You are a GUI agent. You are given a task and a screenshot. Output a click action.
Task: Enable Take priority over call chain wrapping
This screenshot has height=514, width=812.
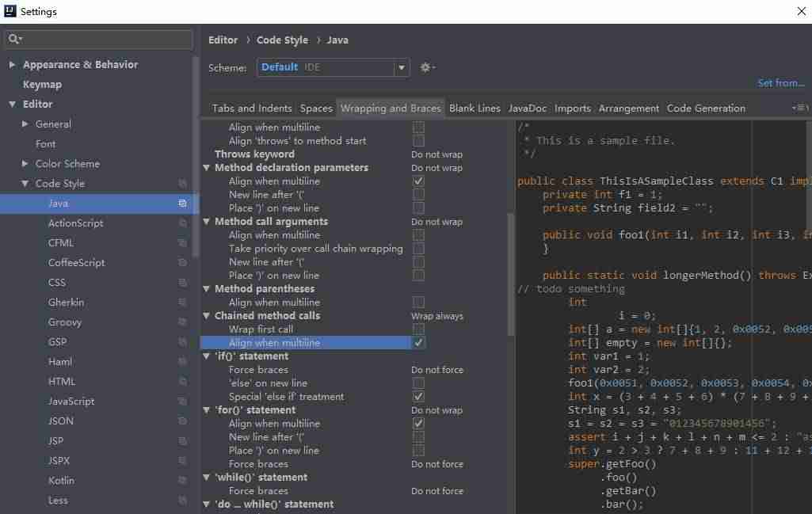click(x=418, y=249)
